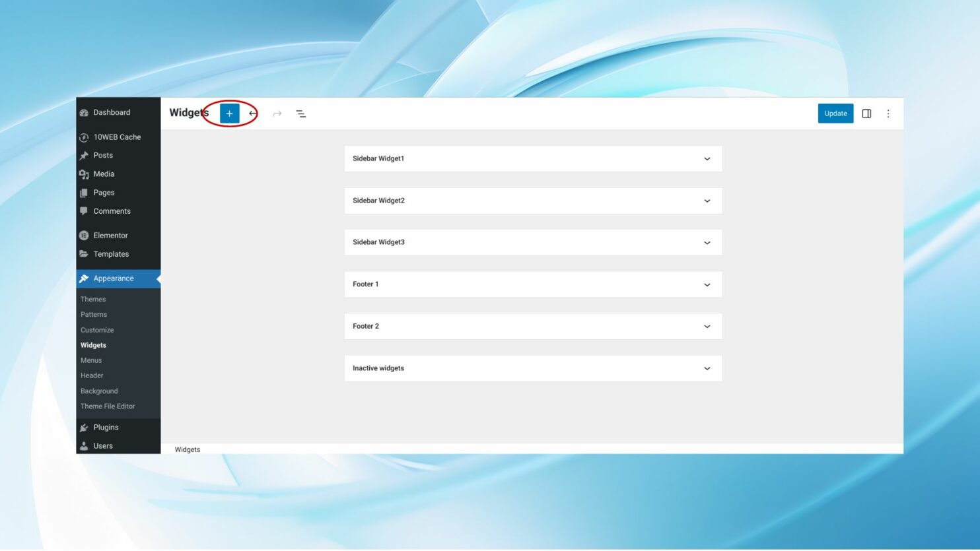980x551 pixels.
Task: Open the Theme File Editor link
Action: coord(108,406)
